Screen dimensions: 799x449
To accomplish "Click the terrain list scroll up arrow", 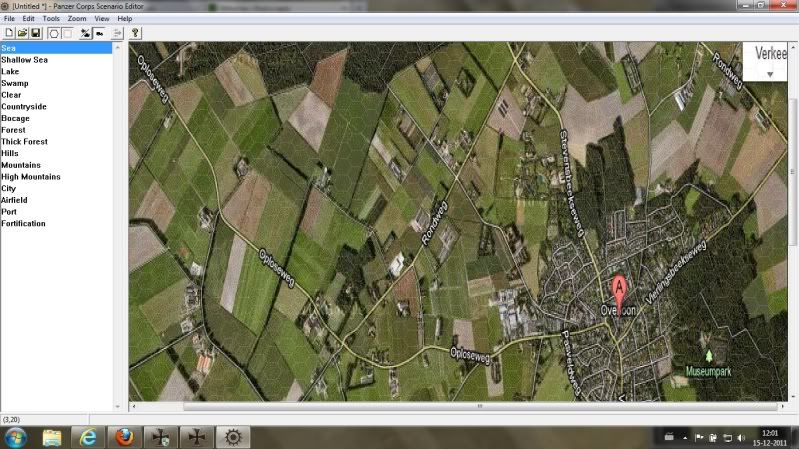I will point(118,47).
